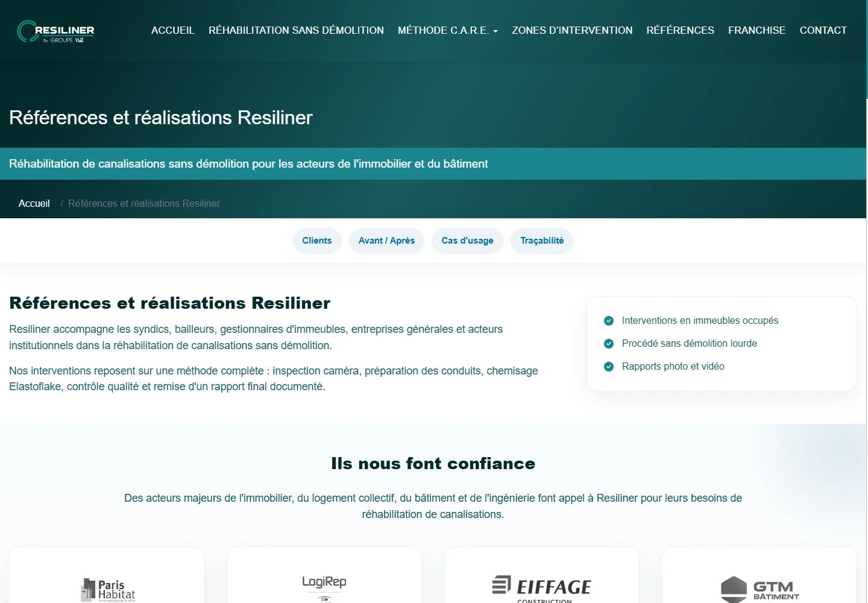Image resolution: width=868 pixels, height=603 pixels.
Task: Click checkmark icon beside Procédé sans démolition lourde
Action: coord(609,344)
